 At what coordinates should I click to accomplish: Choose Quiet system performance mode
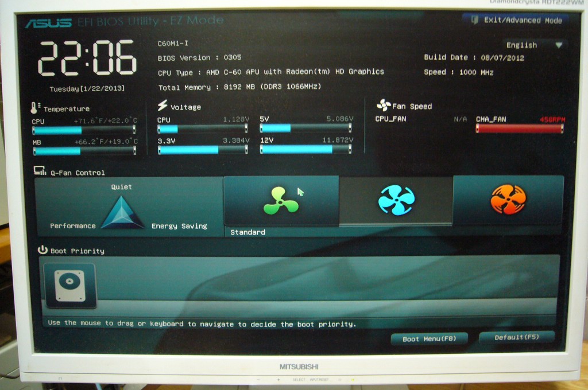121,187
